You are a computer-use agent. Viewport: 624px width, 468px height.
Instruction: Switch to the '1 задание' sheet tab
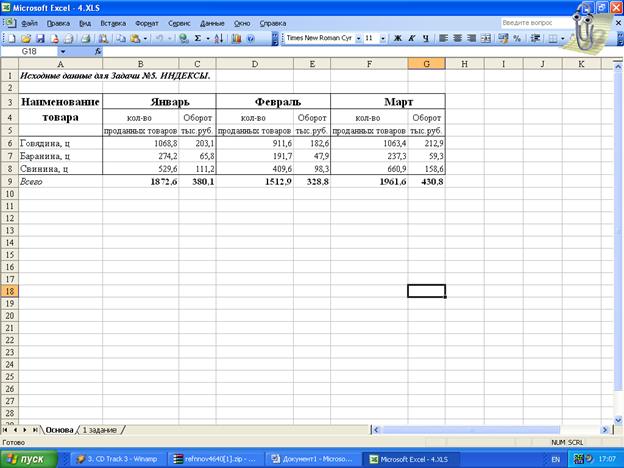pos(98,429)
